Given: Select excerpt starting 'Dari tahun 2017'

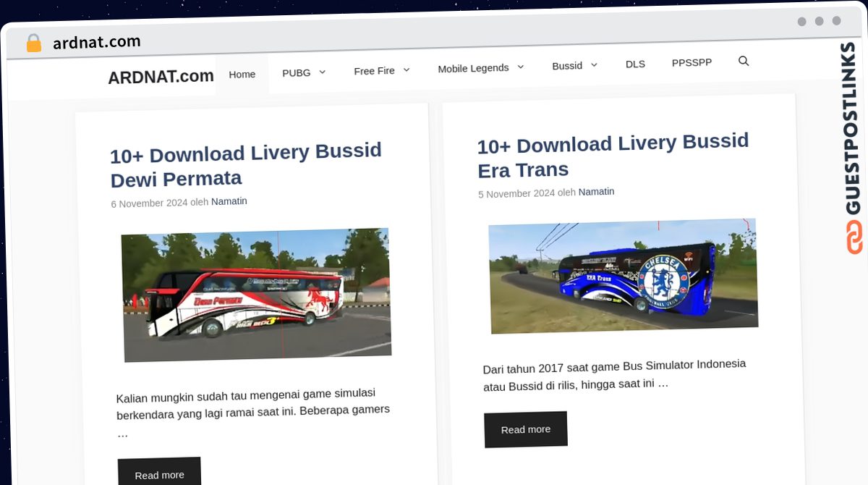Looking at the screenshot, I should click(615, 374).
